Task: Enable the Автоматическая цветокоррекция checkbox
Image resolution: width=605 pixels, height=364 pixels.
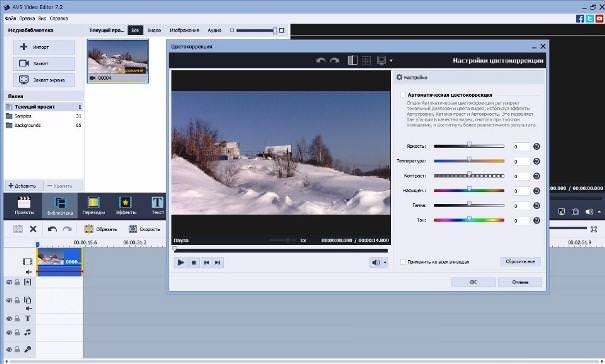Action: 403,95
